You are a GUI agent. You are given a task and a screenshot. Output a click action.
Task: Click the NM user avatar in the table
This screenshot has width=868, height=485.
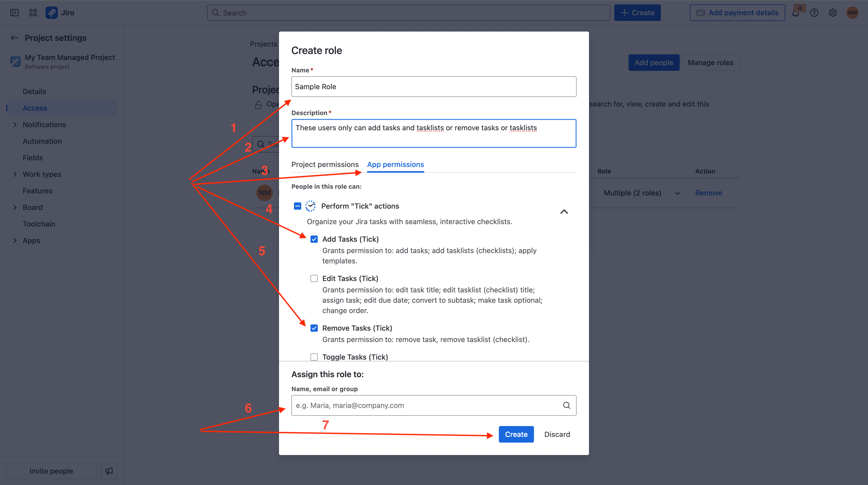tap(264, 193)
